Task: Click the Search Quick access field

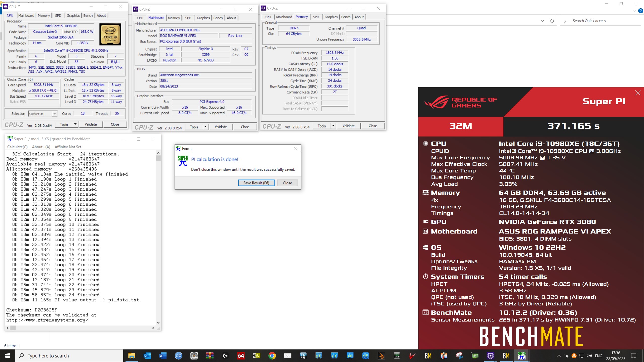Action: (x=600, y=21)
